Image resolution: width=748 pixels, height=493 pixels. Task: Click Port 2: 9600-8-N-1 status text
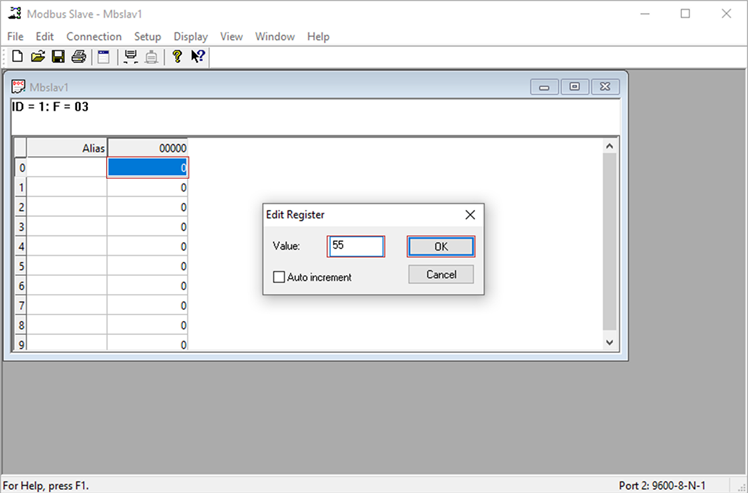pos(662,485)
